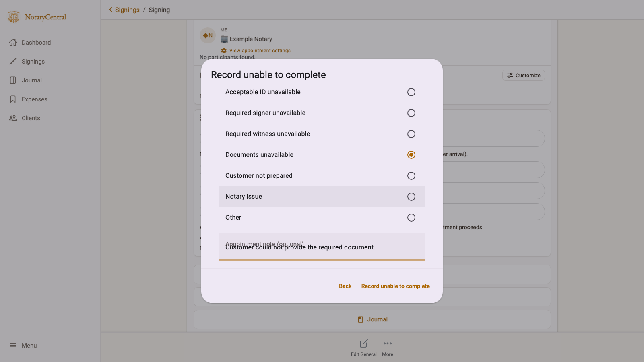Screen dimensions: 644x362
Task: Select Customer not prepared radio
Action: pyautogui.click(x=411, y=176)
